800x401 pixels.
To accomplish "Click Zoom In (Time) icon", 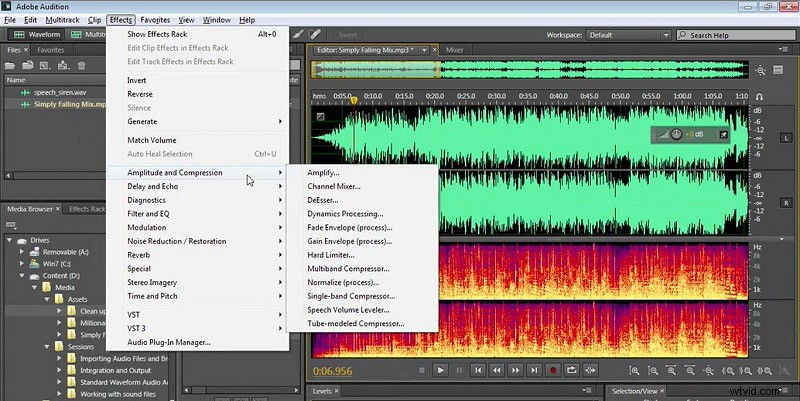I will [x=671, y=371].
